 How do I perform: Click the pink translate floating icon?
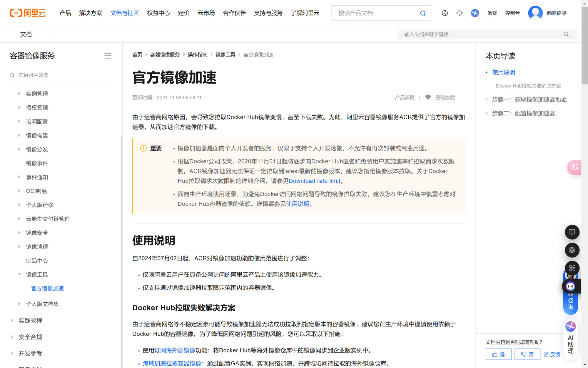pyautogui.click(x=574, y=167)
